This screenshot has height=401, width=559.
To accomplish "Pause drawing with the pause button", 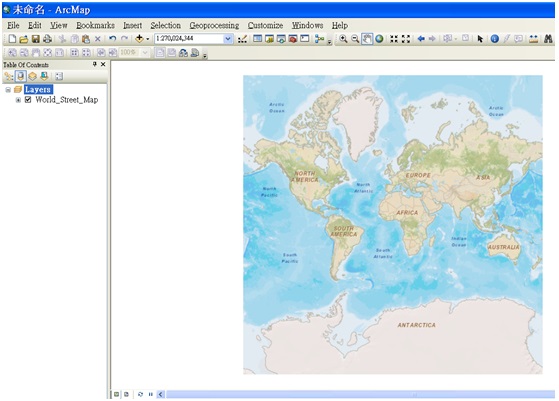I will (150, 394).
